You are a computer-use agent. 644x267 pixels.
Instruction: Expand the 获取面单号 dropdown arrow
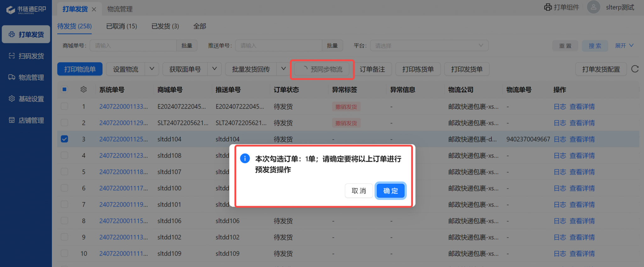tap(214, 69)
